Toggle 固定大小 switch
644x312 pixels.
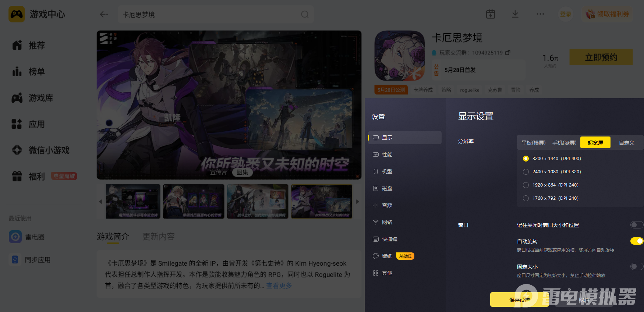pos(637,266)
